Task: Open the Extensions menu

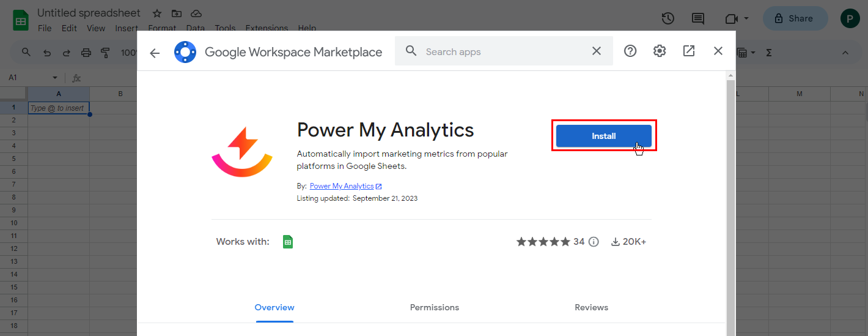Action: click(266, 28)
